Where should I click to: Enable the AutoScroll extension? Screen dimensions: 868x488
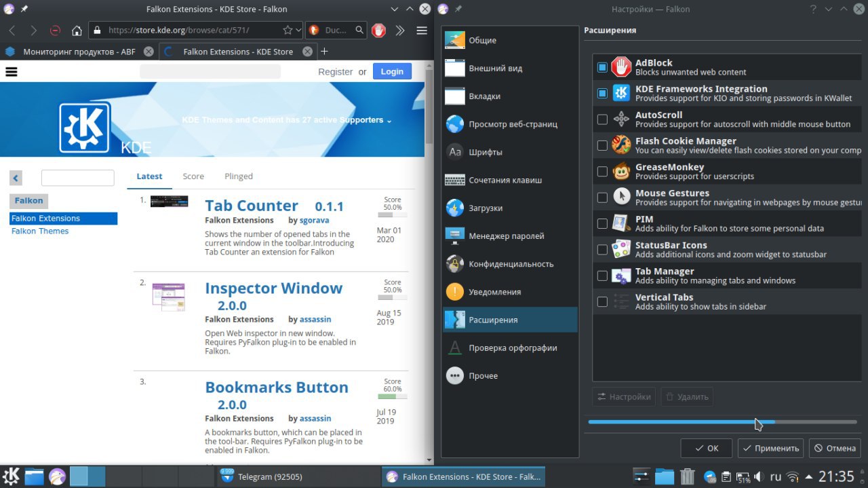pyautogui.click(x=602, y=119)
